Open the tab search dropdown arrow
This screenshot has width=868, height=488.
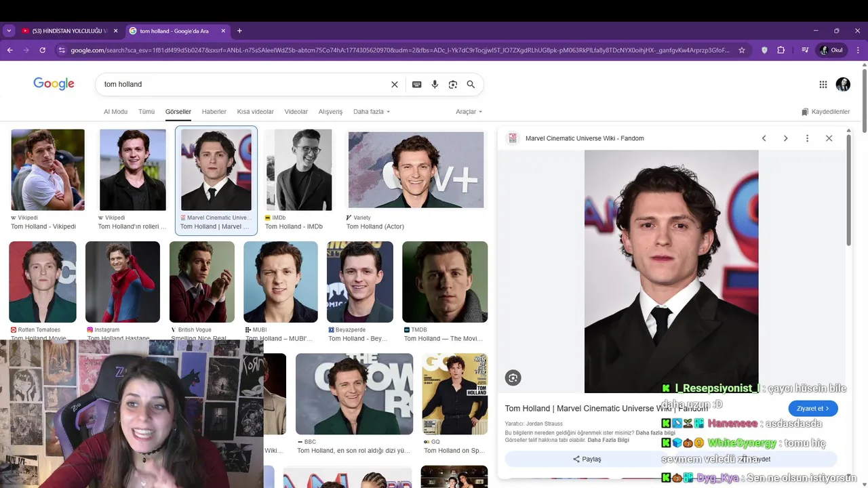tap(9, 31)
